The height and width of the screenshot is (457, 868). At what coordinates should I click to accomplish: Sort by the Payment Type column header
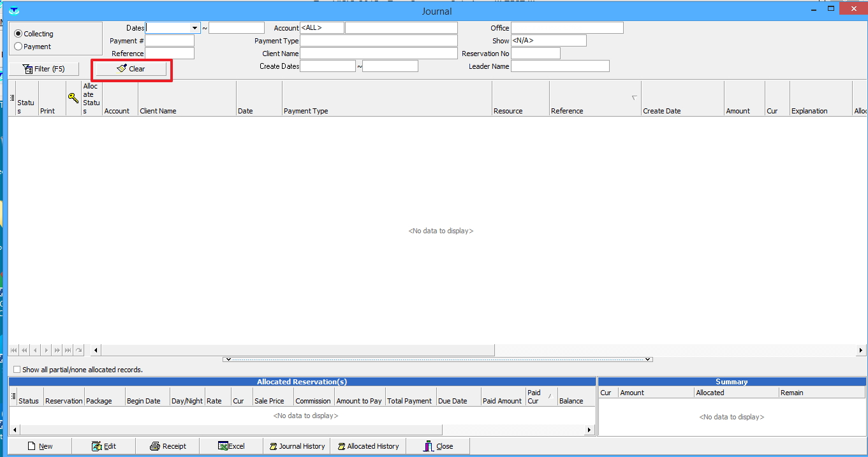386,111
